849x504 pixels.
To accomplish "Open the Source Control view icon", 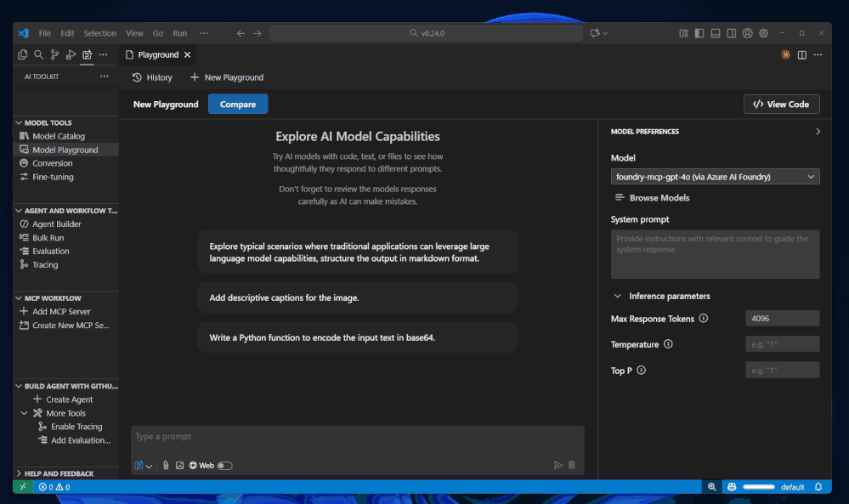I will click(x=54, y=54).
